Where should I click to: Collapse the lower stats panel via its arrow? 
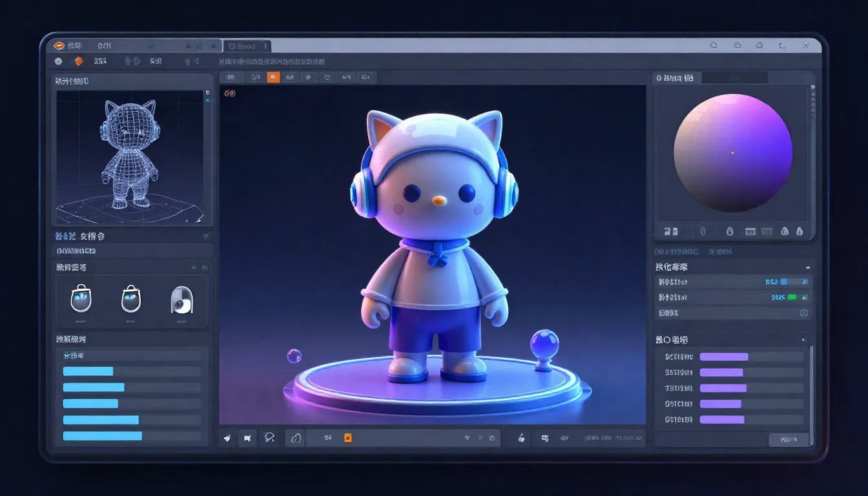pyautogui.click(x=805, y=338)
